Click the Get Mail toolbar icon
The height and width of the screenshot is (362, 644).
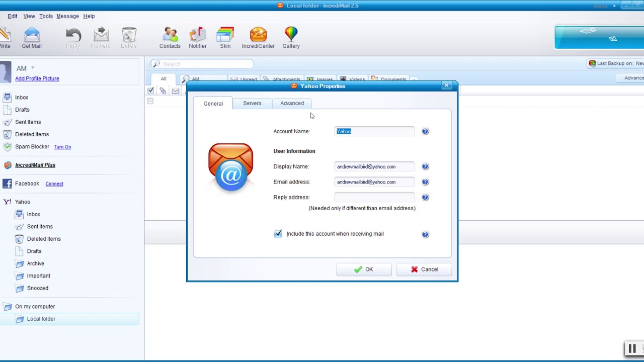[32, 38]
